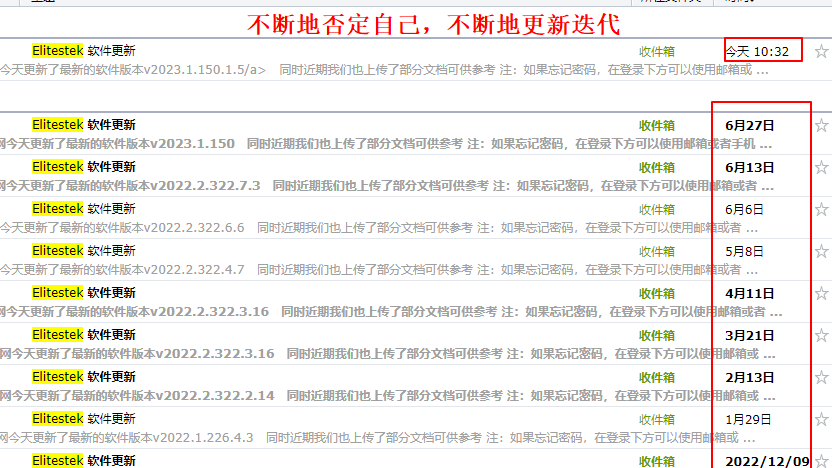Viewport: 832px width, 468px height.
Task: Click 收件箱 folder label in 6月27日 row
Action: 657,125
